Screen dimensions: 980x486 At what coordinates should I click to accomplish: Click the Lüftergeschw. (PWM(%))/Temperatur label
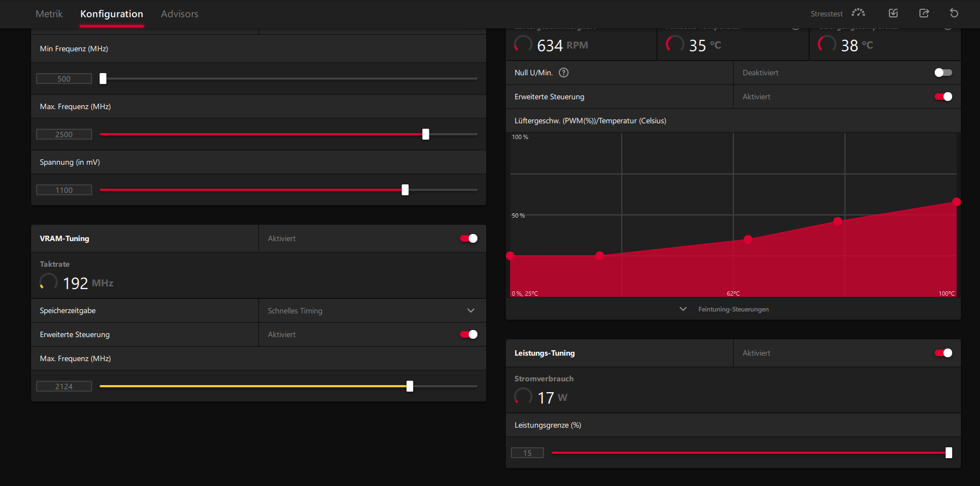590,121
